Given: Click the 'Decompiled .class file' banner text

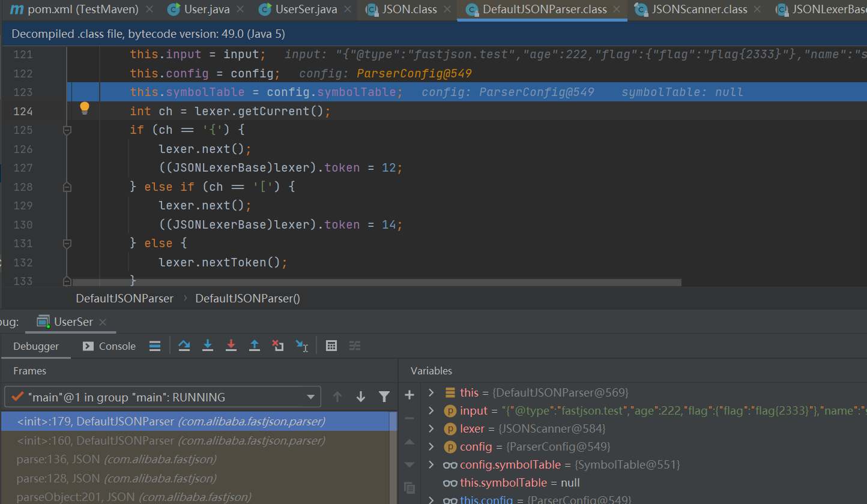Looking at the screenshot, I should (x=148, y=35).
